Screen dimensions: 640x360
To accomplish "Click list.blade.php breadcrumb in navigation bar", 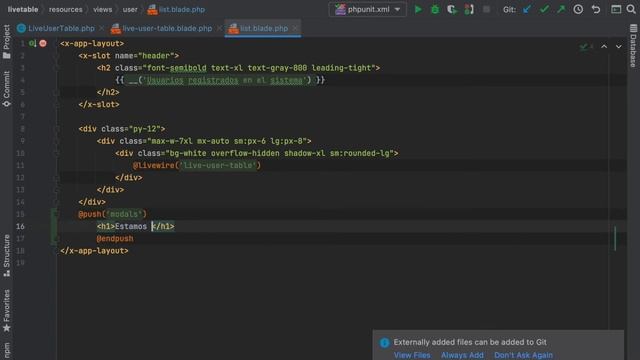I will pos(176,9).
